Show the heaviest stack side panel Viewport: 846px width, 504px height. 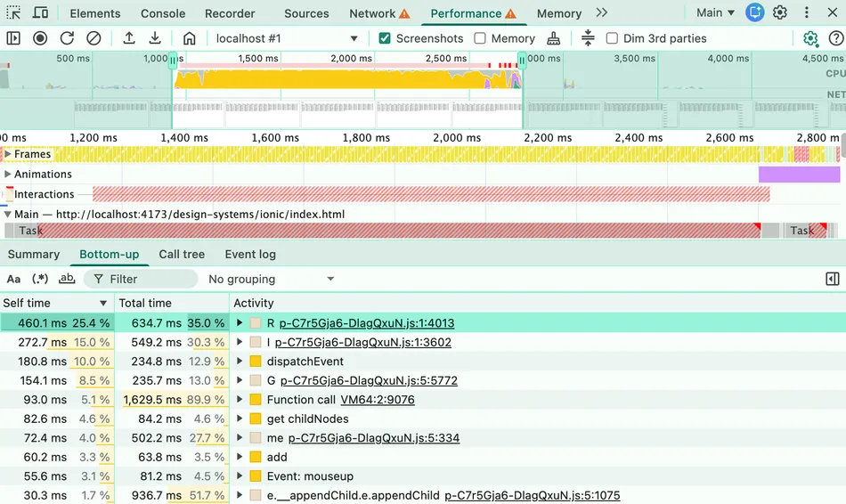[833, 279]
